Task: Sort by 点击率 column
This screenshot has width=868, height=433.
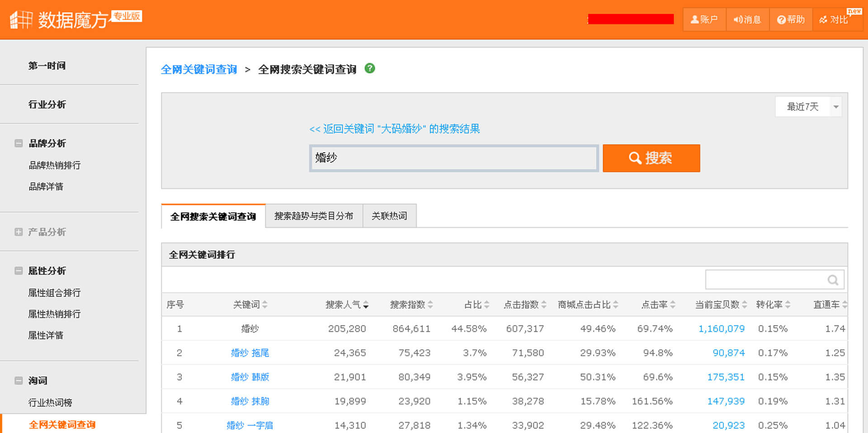Action: (x=658, y=305)
